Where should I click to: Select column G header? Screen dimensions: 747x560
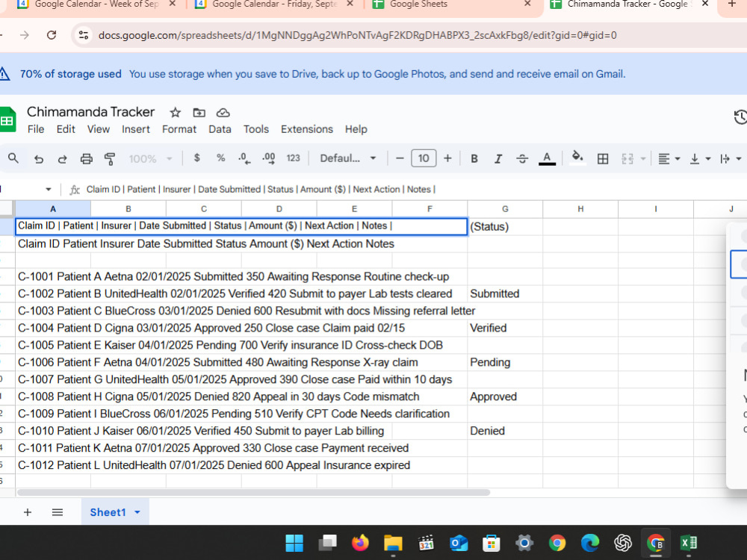click(505, 209)
